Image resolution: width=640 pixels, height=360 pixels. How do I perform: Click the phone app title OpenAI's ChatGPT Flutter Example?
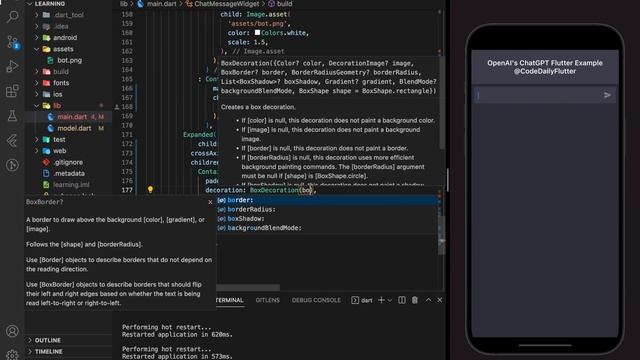point(544,63)
